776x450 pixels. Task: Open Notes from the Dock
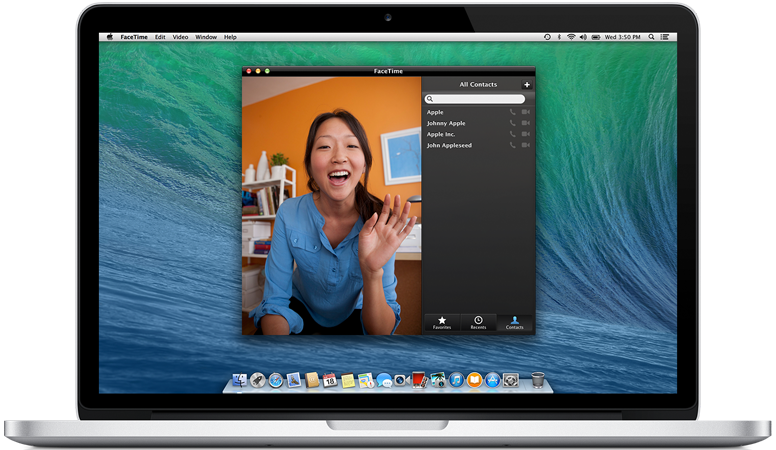(x=348, y=380)
